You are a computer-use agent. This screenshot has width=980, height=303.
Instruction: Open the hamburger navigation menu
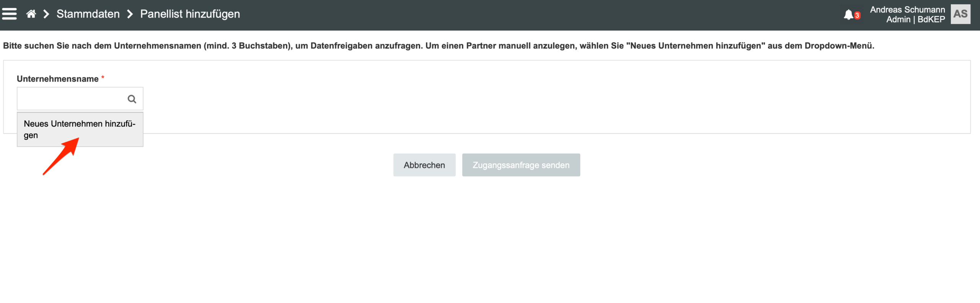click(10, 14)
